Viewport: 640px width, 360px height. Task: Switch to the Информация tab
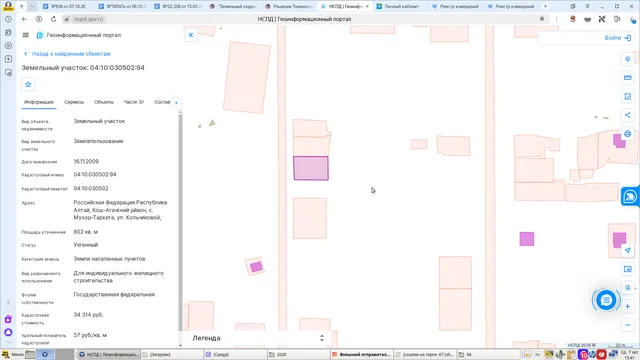click(x=39, y=102)
